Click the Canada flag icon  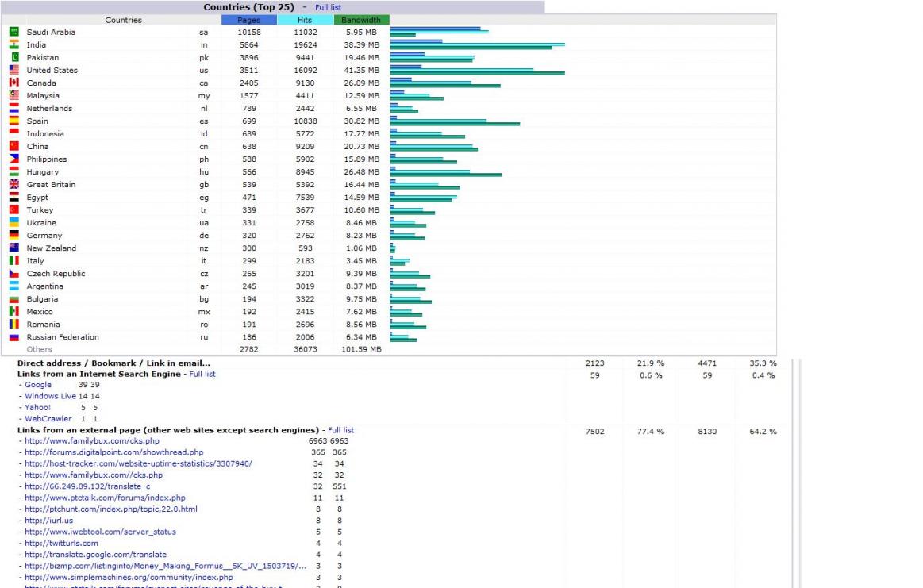[13, 83]
